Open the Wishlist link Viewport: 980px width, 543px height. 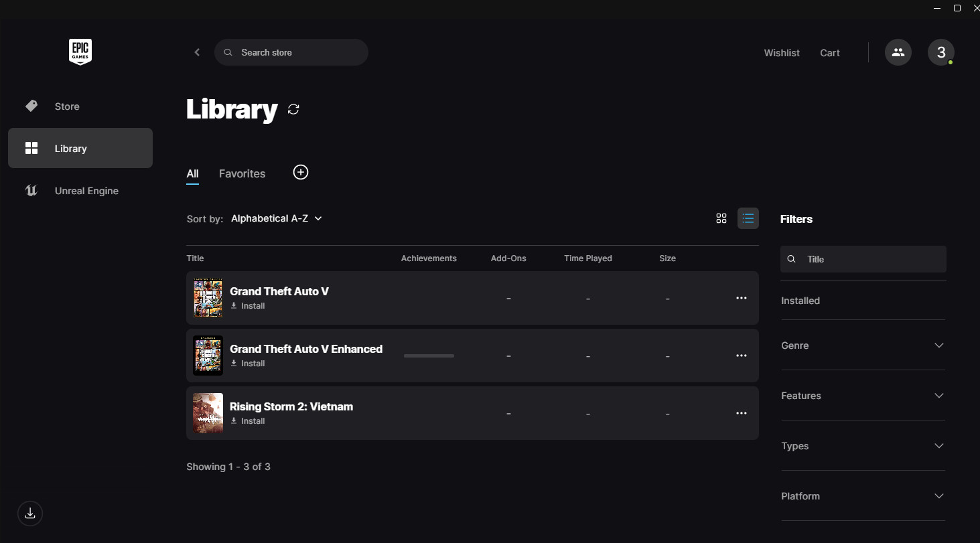pyautogui.click(x=782, y=53)
